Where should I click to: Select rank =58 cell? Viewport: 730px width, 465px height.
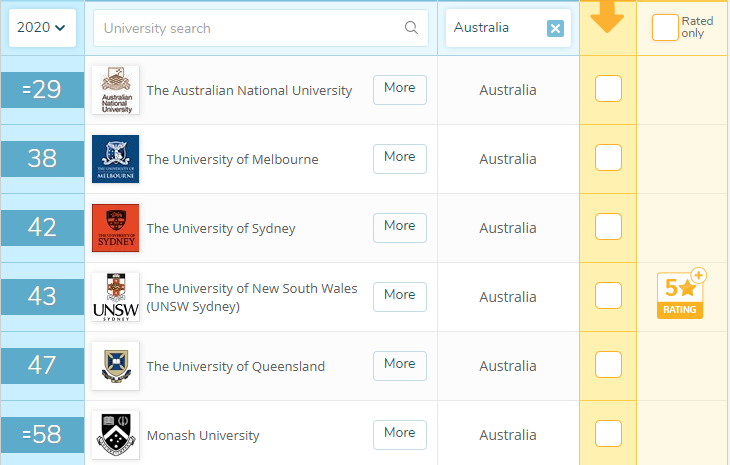point(42,435)
